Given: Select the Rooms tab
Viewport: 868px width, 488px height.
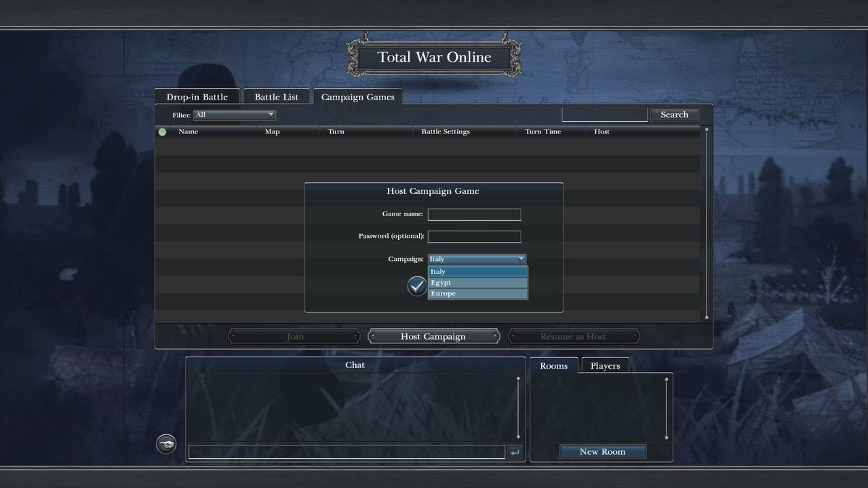Looking at the screenshot, I should coord(553,366).
